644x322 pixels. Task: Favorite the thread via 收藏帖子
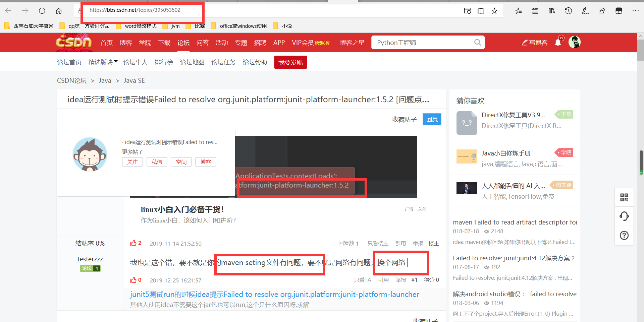pyautogui.click(x=404, y=119)
